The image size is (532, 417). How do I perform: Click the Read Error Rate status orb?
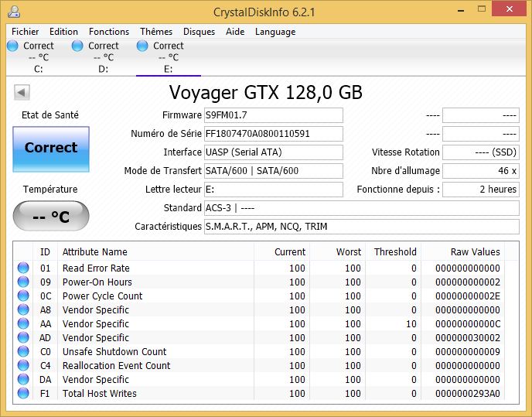coord(23,268)
